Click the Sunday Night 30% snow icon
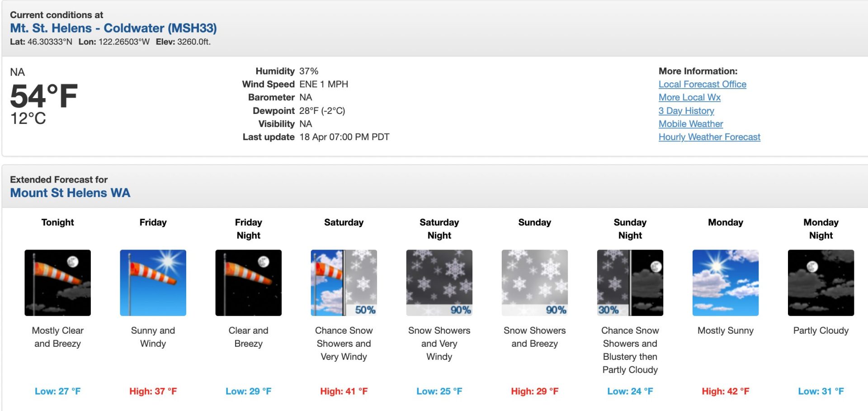 (630, 283)
